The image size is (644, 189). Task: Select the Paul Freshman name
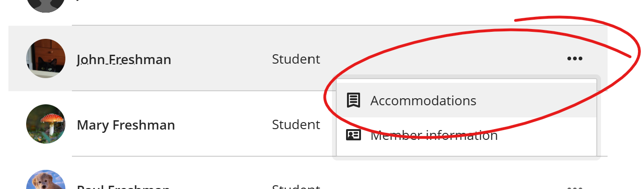pyautogui.click(x=123, y=187)
